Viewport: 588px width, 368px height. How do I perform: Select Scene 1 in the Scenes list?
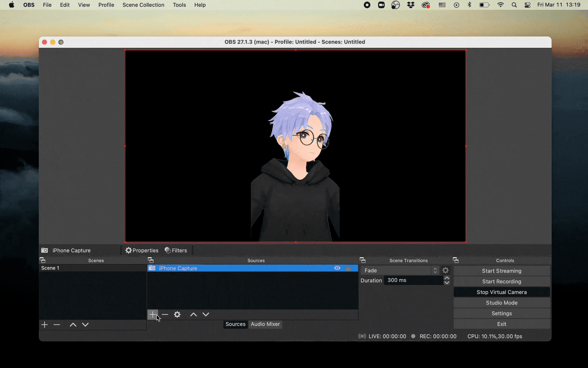tap(50, 268)
